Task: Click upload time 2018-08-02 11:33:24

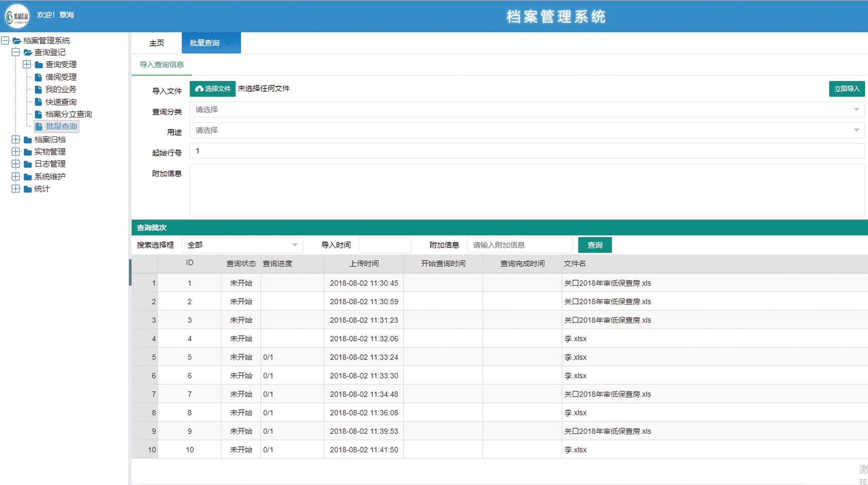Action: pyautogui.click(x=364, y=357)
